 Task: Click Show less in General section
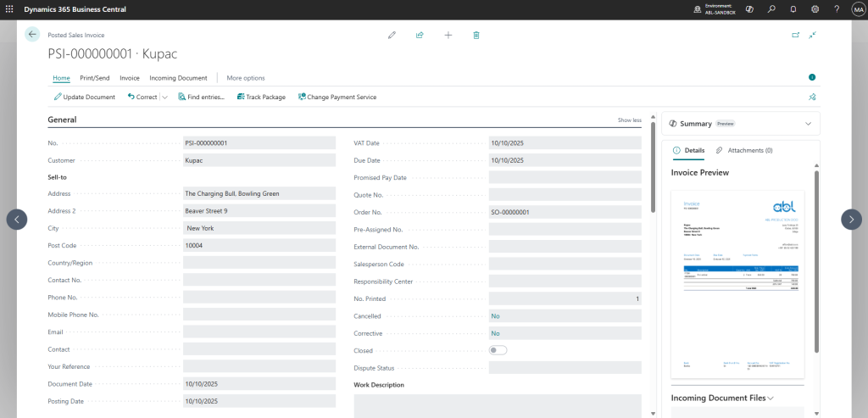pos(630,120)
